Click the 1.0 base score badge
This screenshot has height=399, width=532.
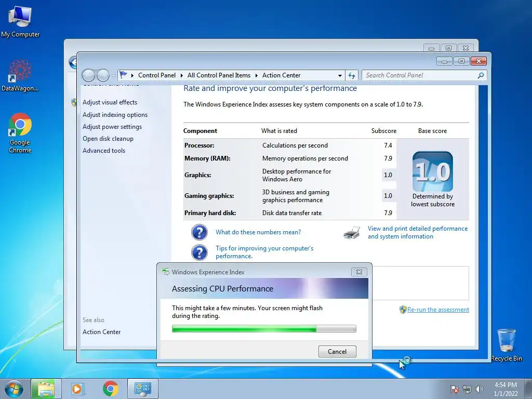coord(433,171)
